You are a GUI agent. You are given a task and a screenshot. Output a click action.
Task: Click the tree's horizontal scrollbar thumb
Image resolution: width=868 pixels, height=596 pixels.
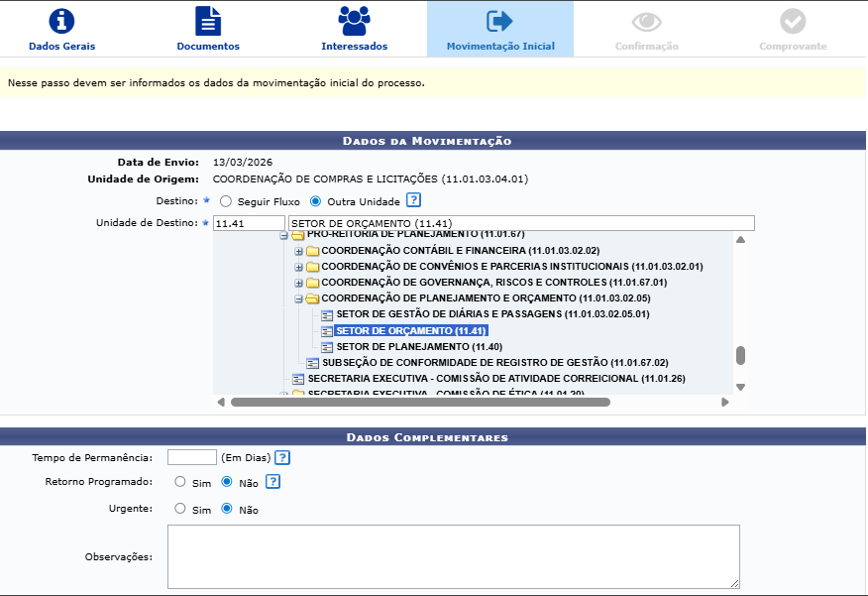coord(420,402)
